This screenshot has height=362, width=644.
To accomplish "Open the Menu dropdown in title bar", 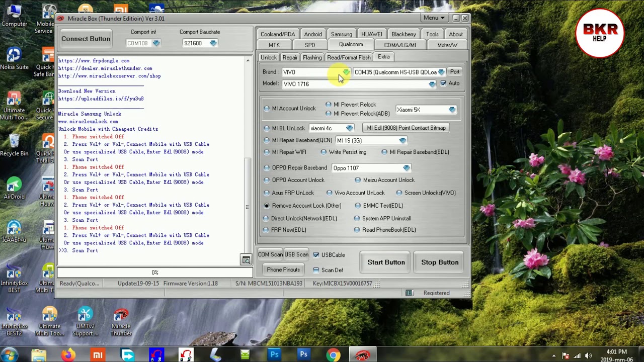I will 434,18.
